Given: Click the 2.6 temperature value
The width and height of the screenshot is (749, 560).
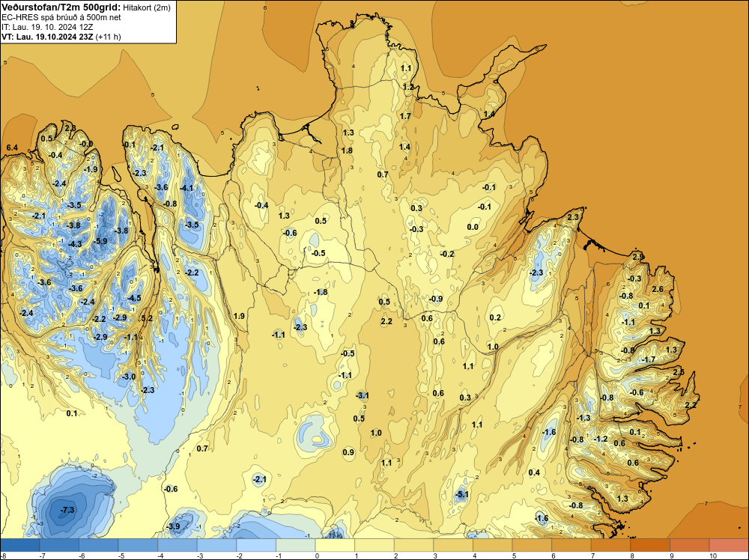Looking at the screenshot, I should click(x=658, y=289).
